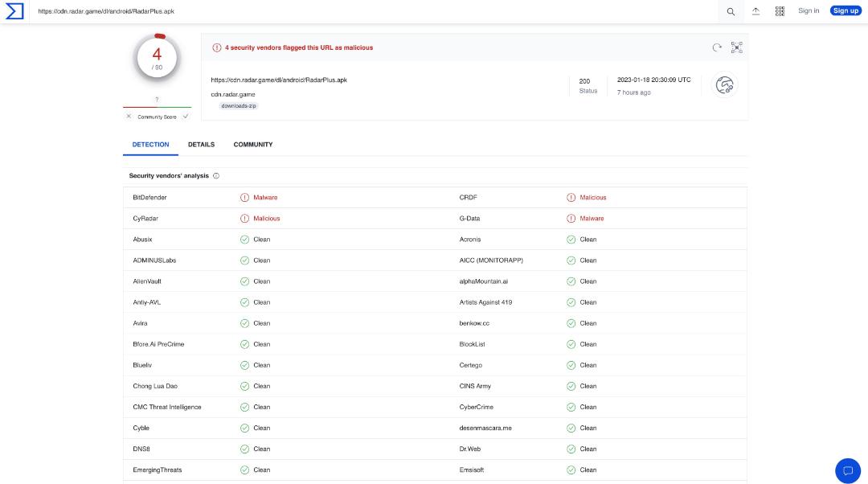
Task: Click the BitDefender vendor name
Action: pos(149,198)
